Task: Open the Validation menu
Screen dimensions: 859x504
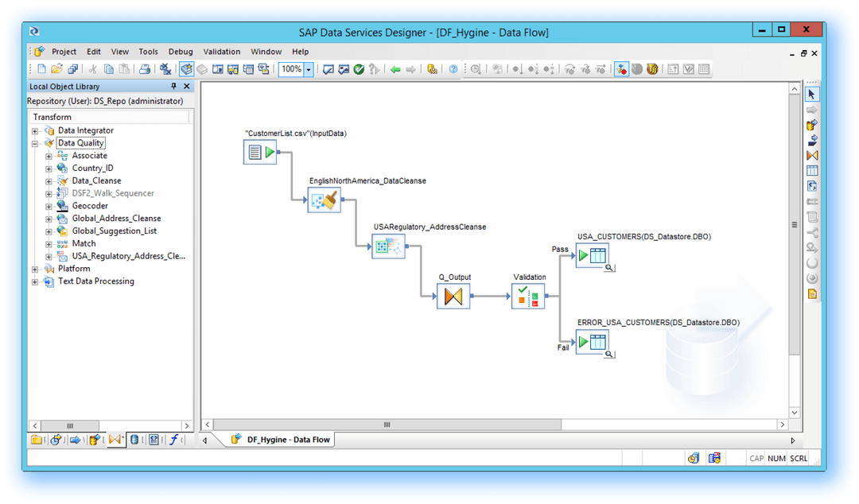Action: click(221, 51)
